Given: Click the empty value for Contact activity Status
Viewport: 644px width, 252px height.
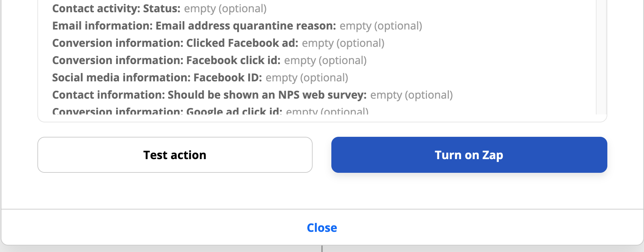Looking at the screenshot, I should [225, 9].
